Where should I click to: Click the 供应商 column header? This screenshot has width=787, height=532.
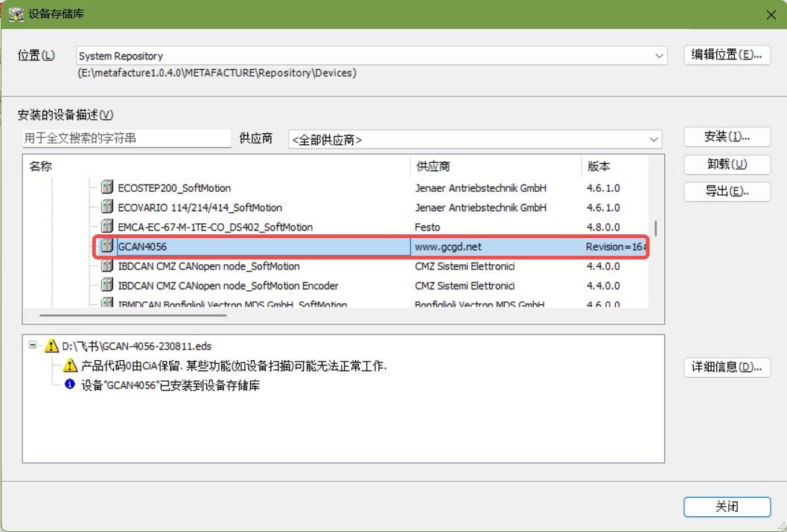point(433,167)
